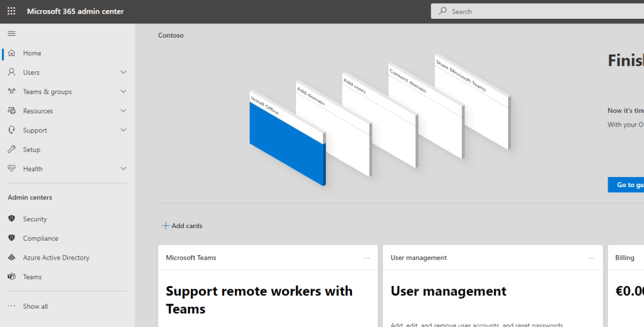
Task: Open the Teams admin center icon
Action: 11,277
